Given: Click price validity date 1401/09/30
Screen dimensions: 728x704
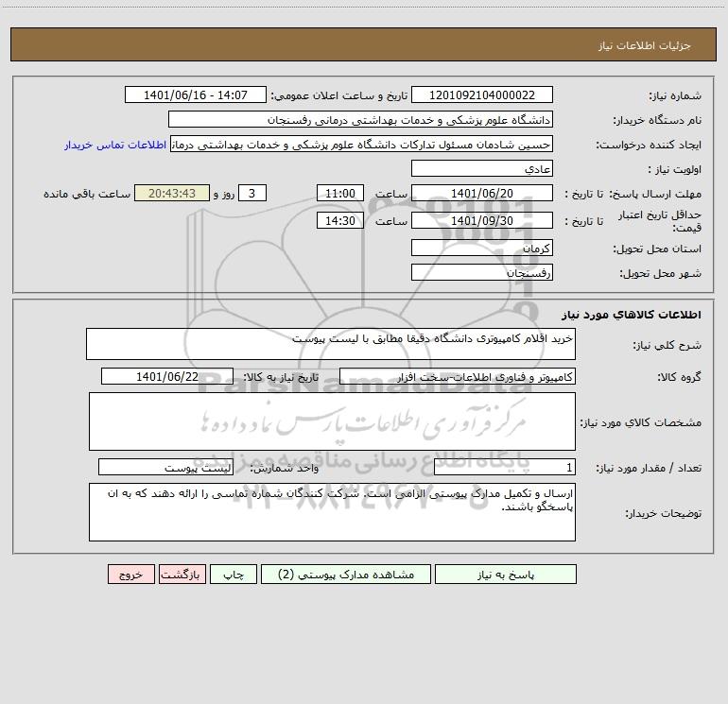Looking at the screenshot, I should click(x=482, y=220).
